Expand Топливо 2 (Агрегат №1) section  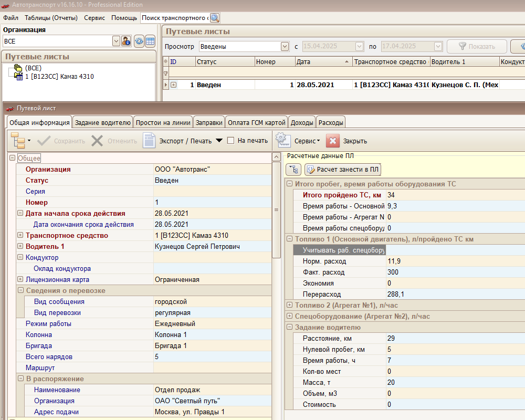[x=290, y=305]
